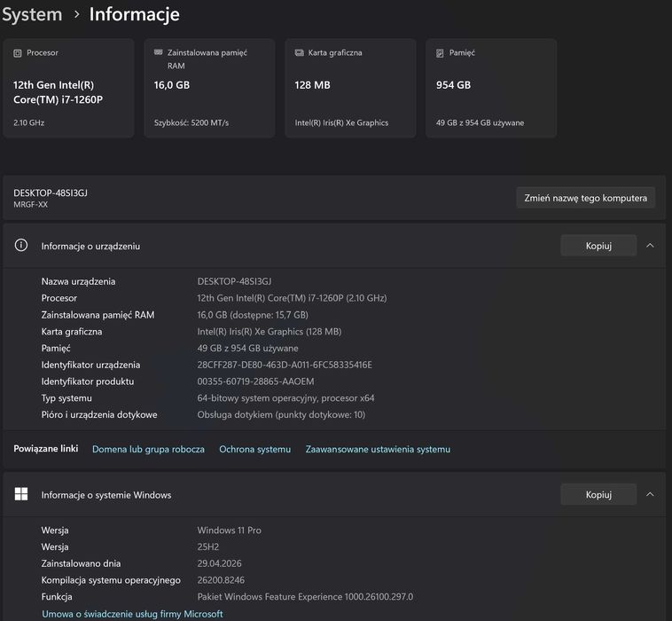Click 16,0 GB (dostępne: 15,7 GB) value
The image size is (672, 621).
coord(253,314)
